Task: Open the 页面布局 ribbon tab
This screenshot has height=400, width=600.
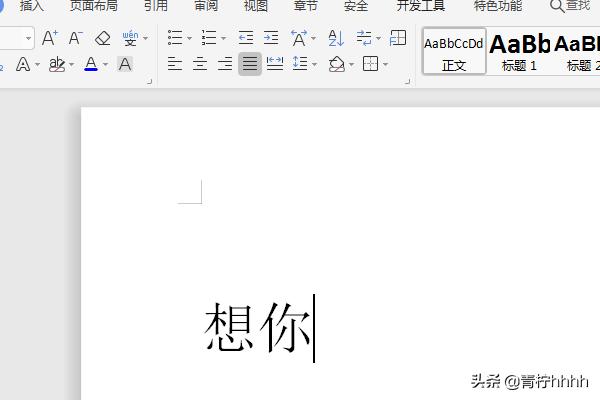Action: (x=93, y=5)
